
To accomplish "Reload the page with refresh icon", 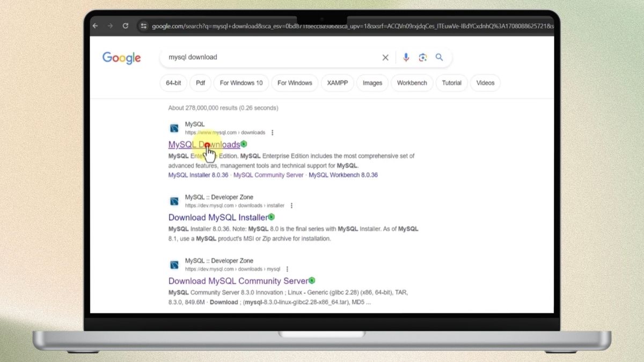I will pos(125,26).
